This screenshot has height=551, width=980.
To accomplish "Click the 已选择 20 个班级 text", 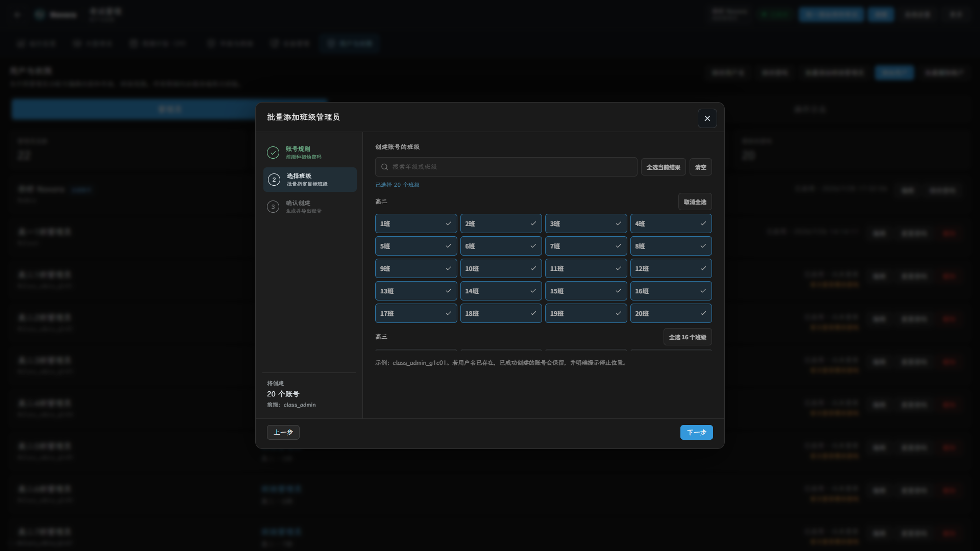I will [397, 185].
